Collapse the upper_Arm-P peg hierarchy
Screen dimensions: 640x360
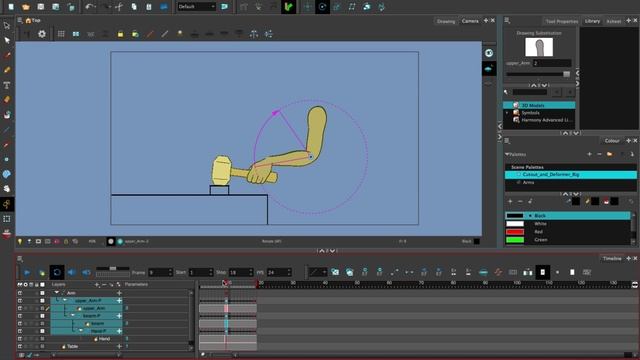point(64,300)
